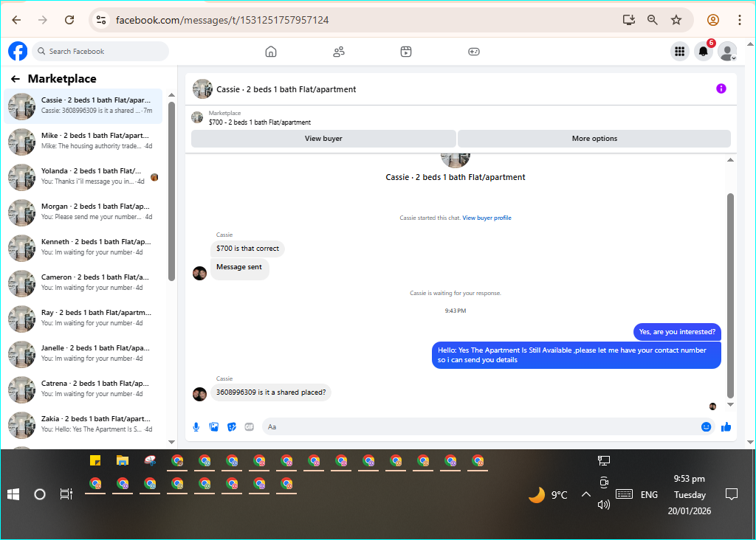Click the browser back arrow

click(16, 20)
